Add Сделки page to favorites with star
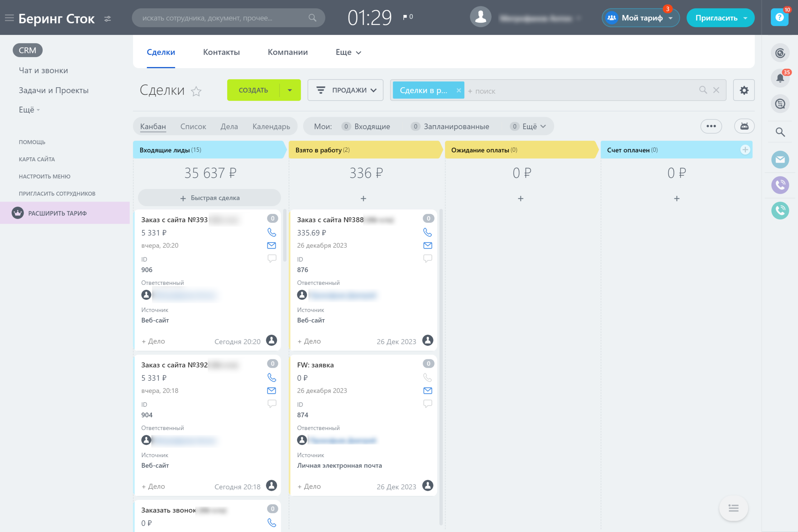Image resolution: width=798 pixels, height=532 pixels. (196, 91)
